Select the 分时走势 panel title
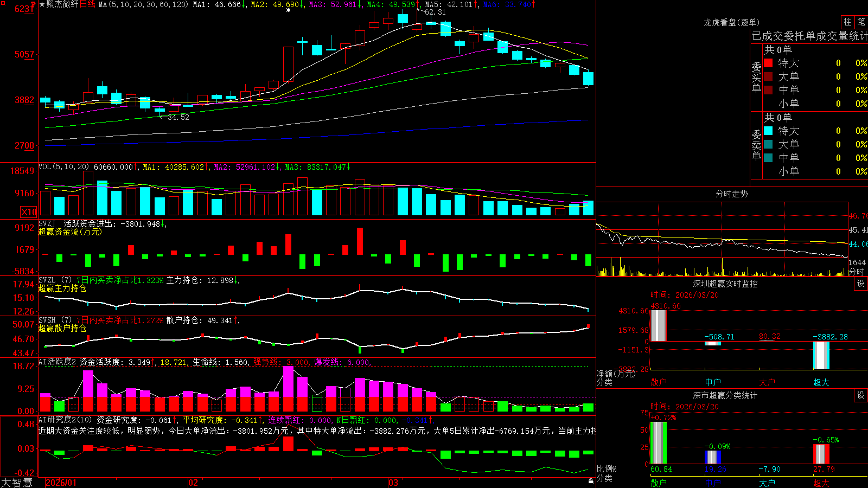Image resolution: width=868 pixels, height=488 pixels. [x=731, y=194]
